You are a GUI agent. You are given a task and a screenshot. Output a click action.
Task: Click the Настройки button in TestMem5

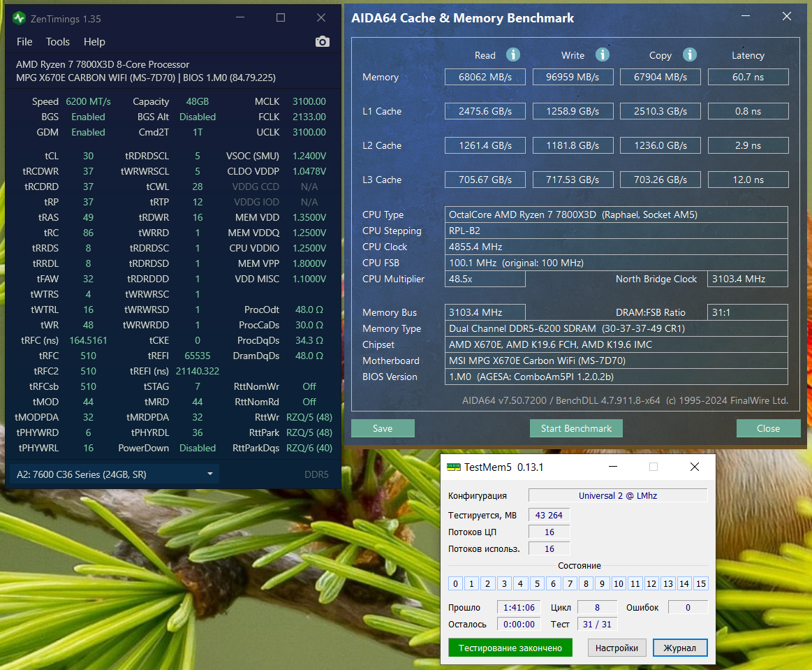(x=617, y=648)
